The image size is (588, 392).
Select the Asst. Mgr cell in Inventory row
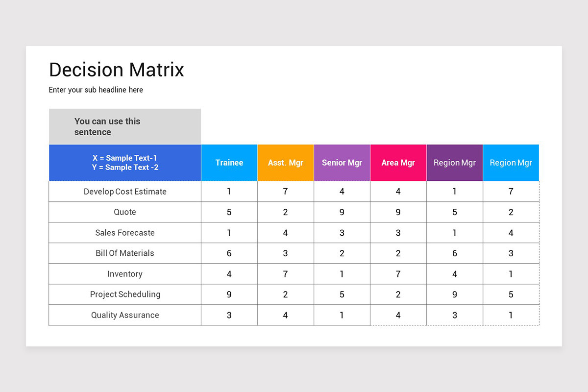[x=286, y=274]
